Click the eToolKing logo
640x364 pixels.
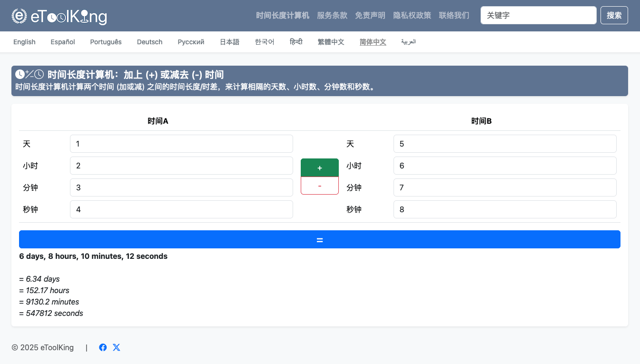coord(59,16)
